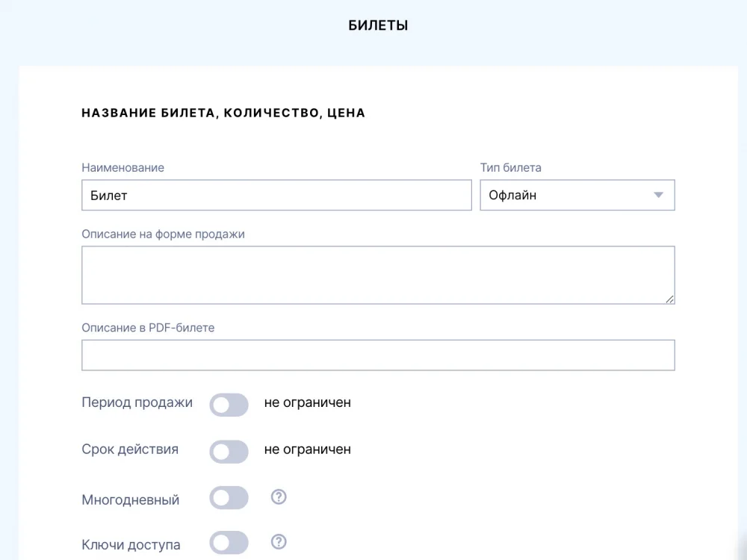Click the Ключи доступа label text
Screen dimensions: 747x560
click(x=131, y=544)
